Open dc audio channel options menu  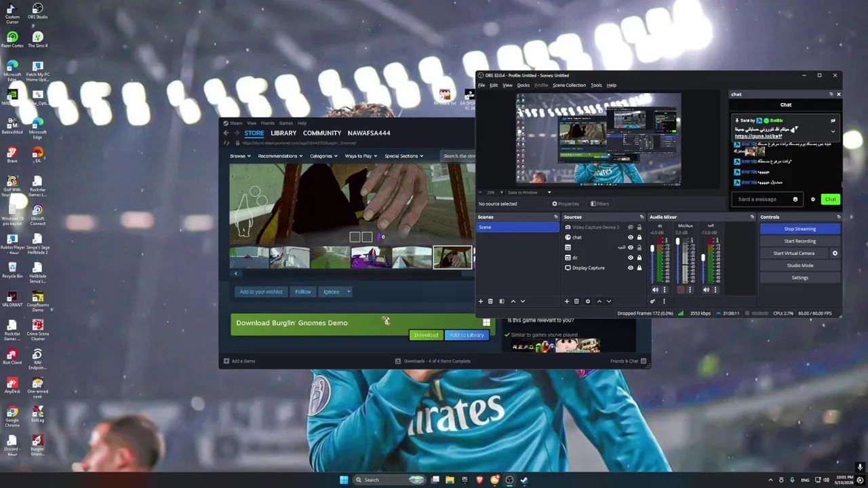click(665, 289)
